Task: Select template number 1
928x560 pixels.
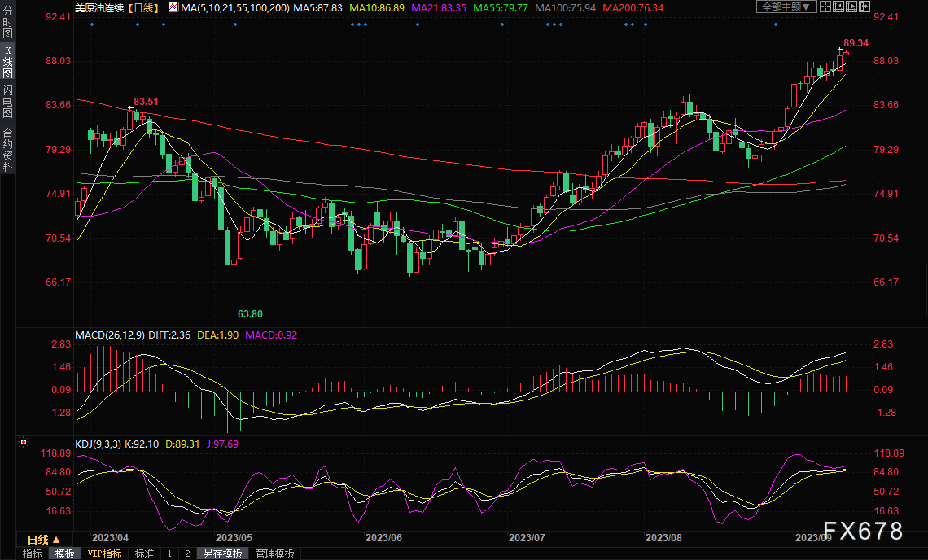Action: [169, 553]
